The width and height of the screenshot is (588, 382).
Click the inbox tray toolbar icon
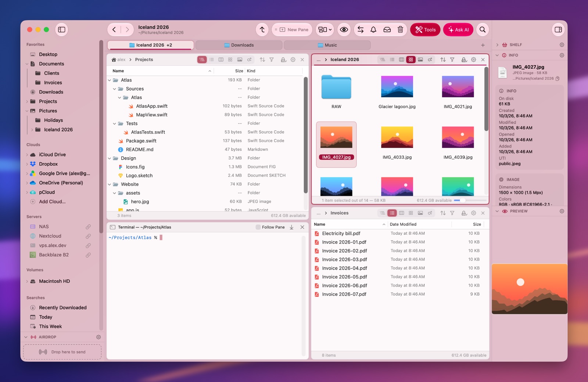click(x=387, y=30)
